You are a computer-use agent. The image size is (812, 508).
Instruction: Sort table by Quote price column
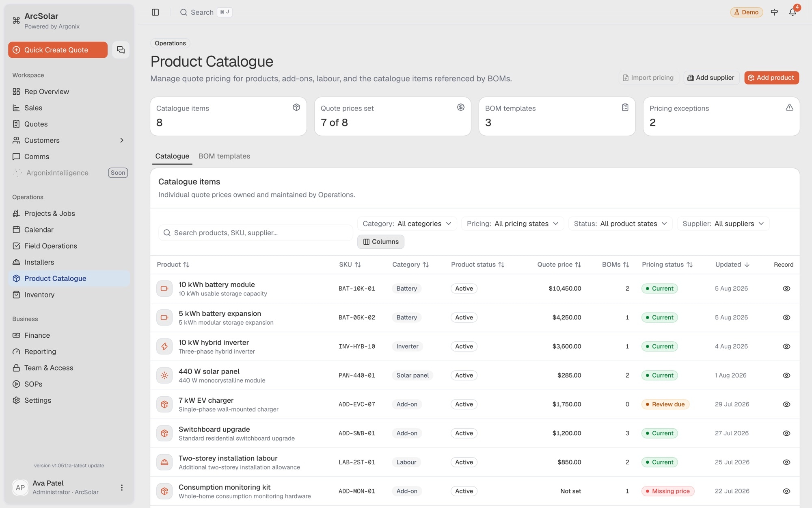[x=559, y=265]
